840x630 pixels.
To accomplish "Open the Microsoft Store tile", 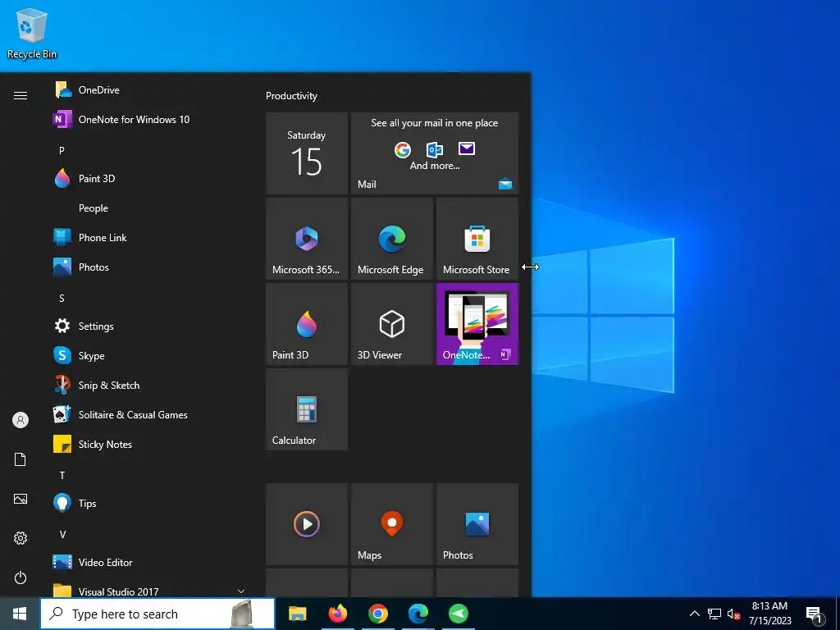I will (x=477, y=239).
